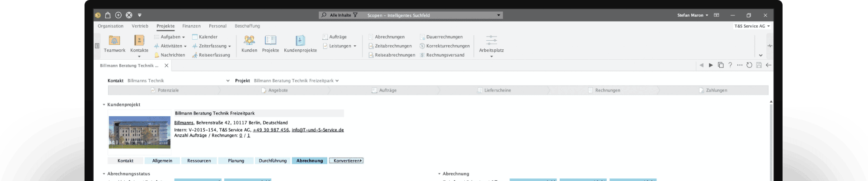This screenshot has height=181, width=868.
Task: Click the activity pulse icon at ribbon right edge
Action: [769, 46]
